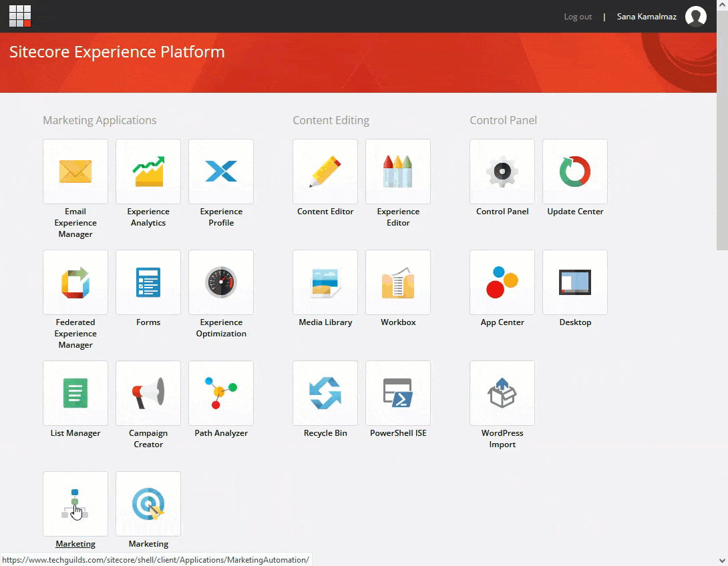The width and height of the screenshot is (728, 566).
Task: Click the Sana Kamalmaz user name
Action: pyautogui.click(x=647, y=17)
